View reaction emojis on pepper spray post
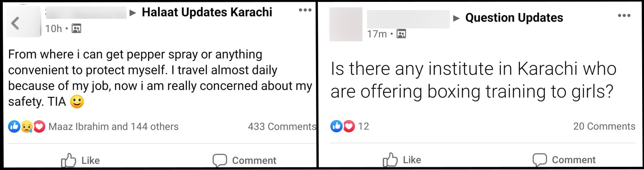This screenshot has width=644, height=170. click(27, 126)
